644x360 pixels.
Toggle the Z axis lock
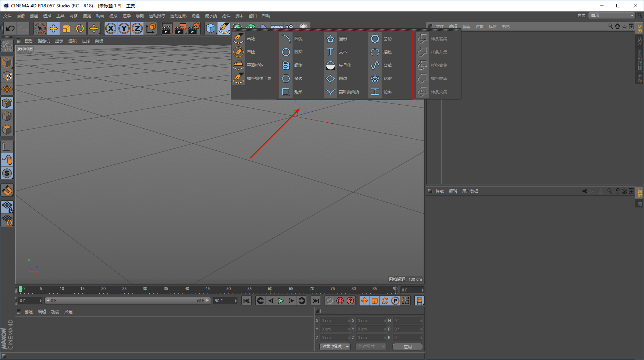[x=137, y=28]
